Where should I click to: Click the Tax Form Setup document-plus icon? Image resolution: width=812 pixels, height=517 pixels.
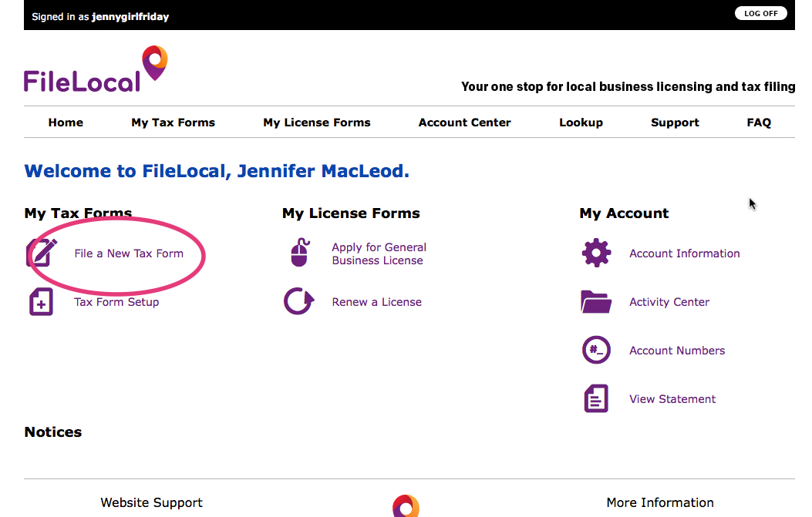click(41, 302)
